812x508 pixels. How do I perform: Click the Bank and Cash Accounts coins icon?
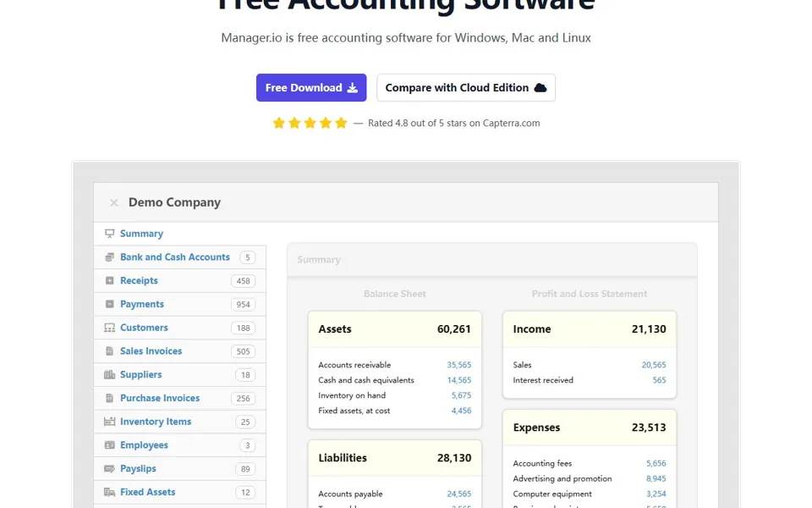[x=109, y=257]
